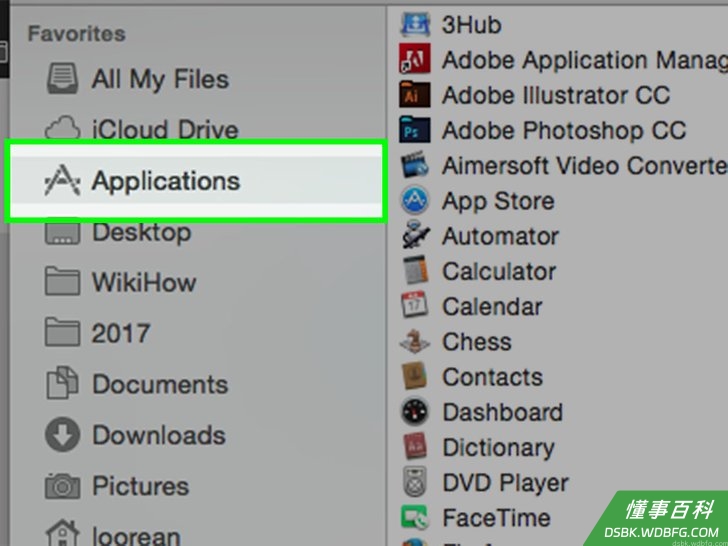The width and height of the screenshot is (728, 546).
Task: Open the 2017 folder label
Action: (121, 333)
